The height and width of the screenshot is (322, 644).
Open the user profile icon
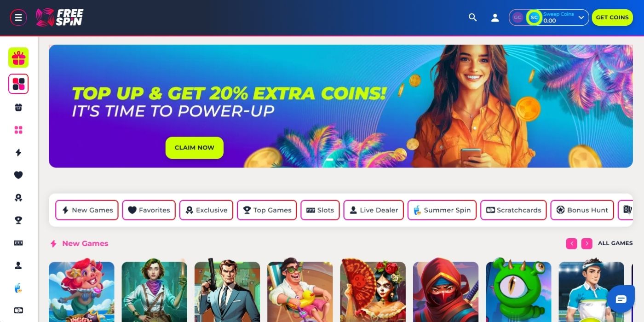point(495,17)
